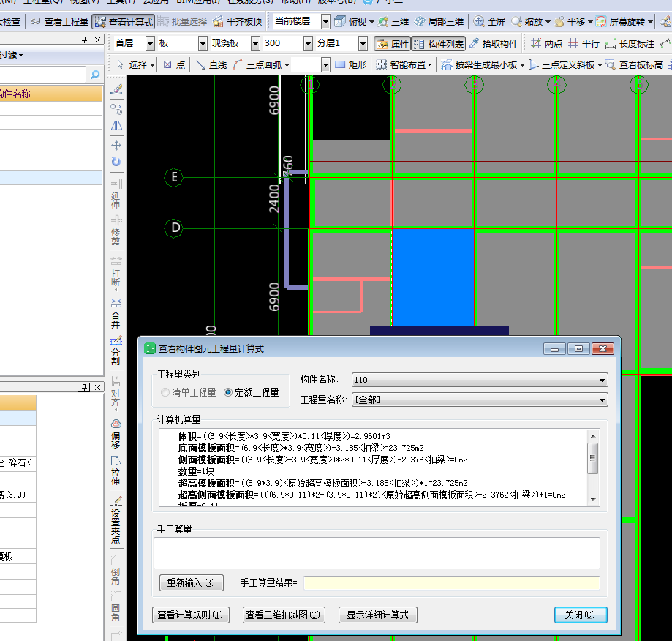Click 查看工程量 toolbar button
The height and width of the screenshot is (641, 672).
59,22
